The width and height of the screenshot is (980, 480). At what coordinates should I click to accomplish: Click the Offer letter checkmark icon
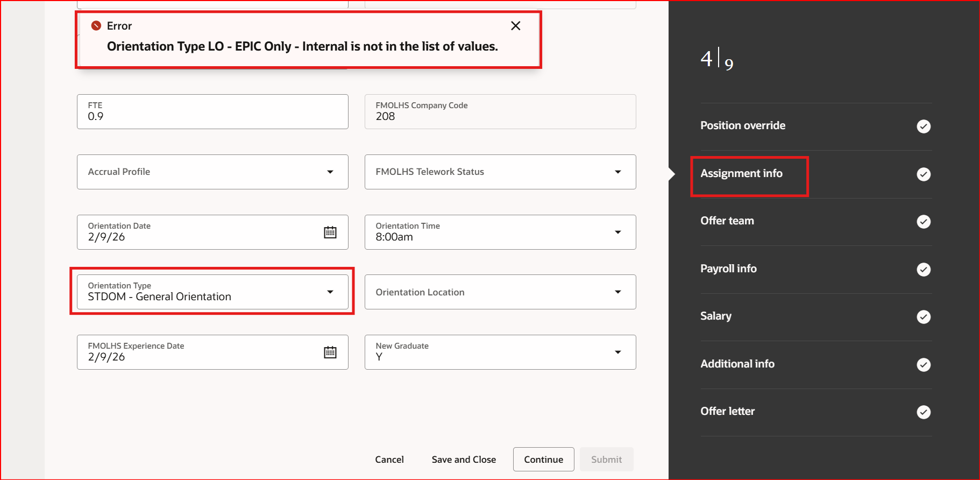coord(924,412)
